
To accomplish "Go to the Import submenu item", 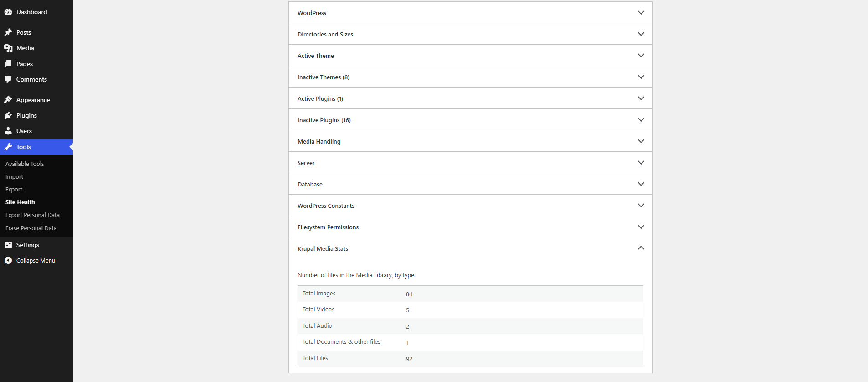I will tap(14, 177).
